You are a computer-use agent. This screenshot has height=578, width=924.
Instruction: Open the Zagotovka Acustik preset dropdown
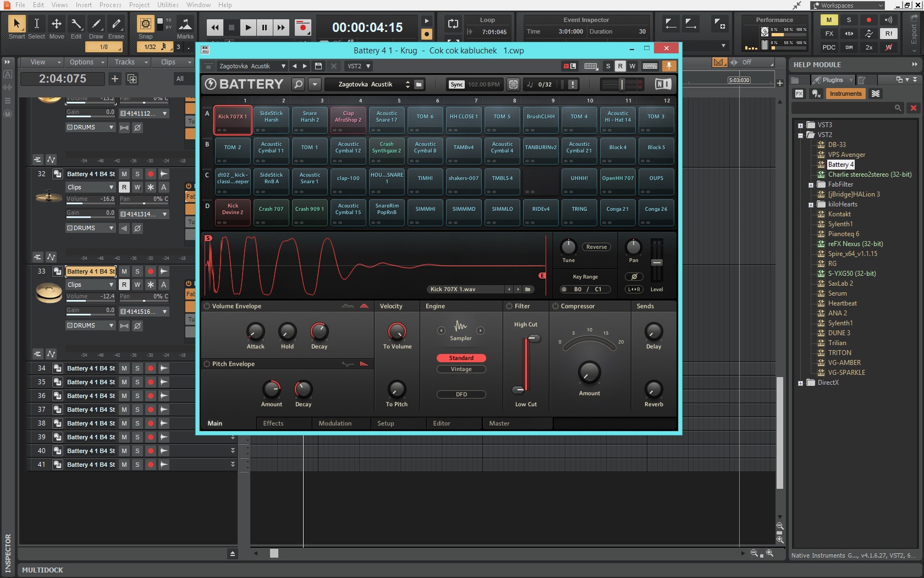tap(283, 66)
